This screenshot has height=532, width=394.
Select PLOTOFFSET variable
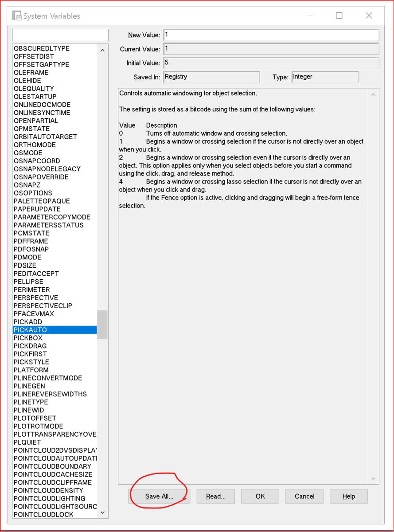[x=35, y=418]
